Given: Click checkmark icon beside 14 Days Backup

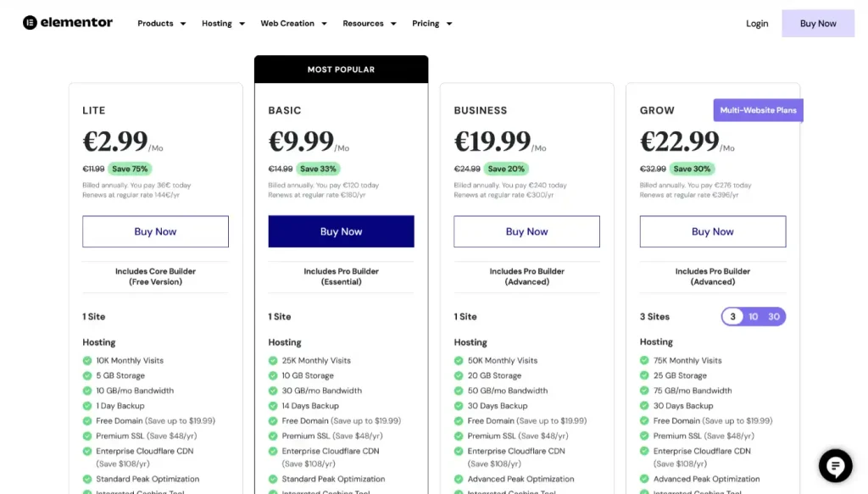Looking at the screenshot, I should coord(273,406).
